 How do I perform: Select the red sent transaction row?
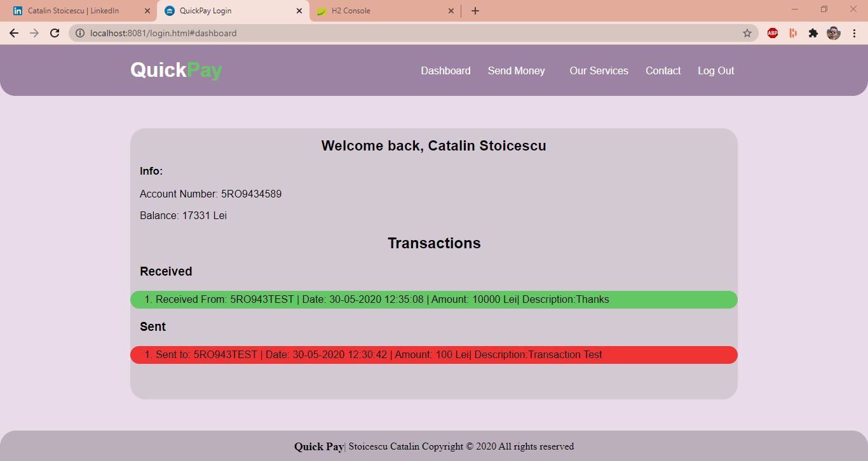434,355
